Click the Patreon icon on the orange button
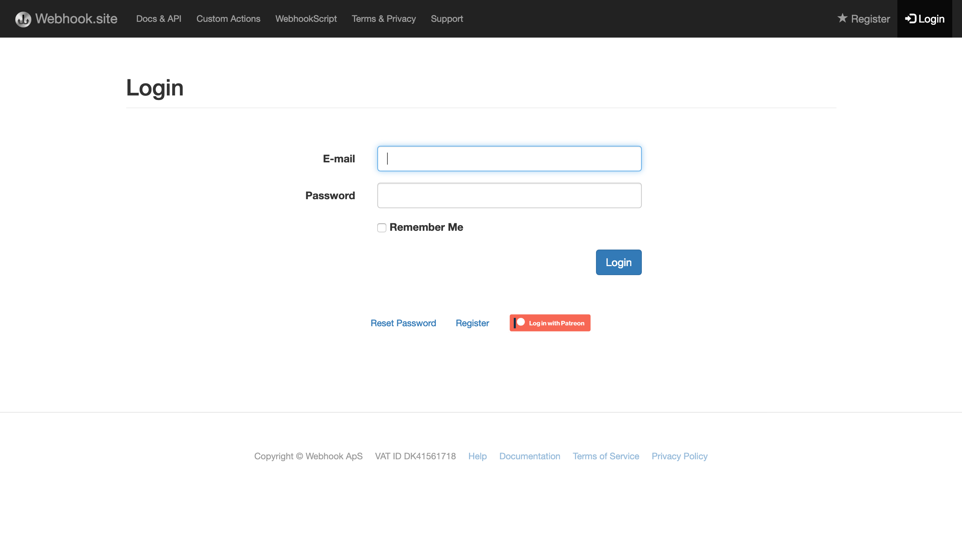 tap(520, 322)
